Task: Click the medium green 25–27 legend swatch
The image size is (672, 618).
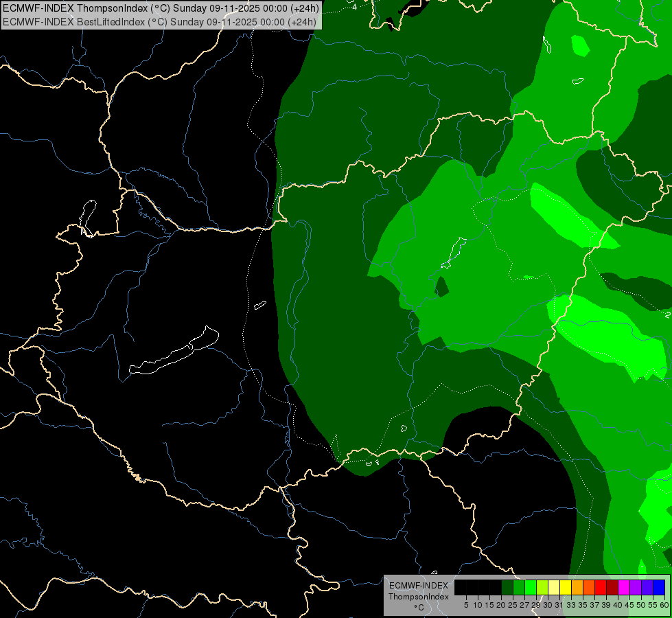Action: coord(519,587)
